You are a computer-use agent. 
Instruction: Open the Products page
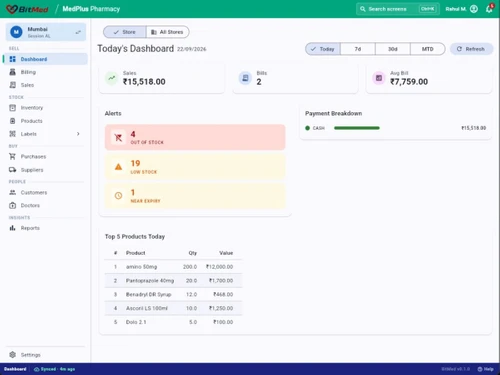pos(46,121)
